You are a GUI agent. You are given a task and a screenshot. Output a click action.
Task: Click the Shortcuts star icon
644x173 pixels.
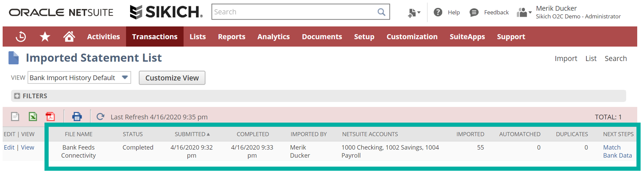coord(45,37)
